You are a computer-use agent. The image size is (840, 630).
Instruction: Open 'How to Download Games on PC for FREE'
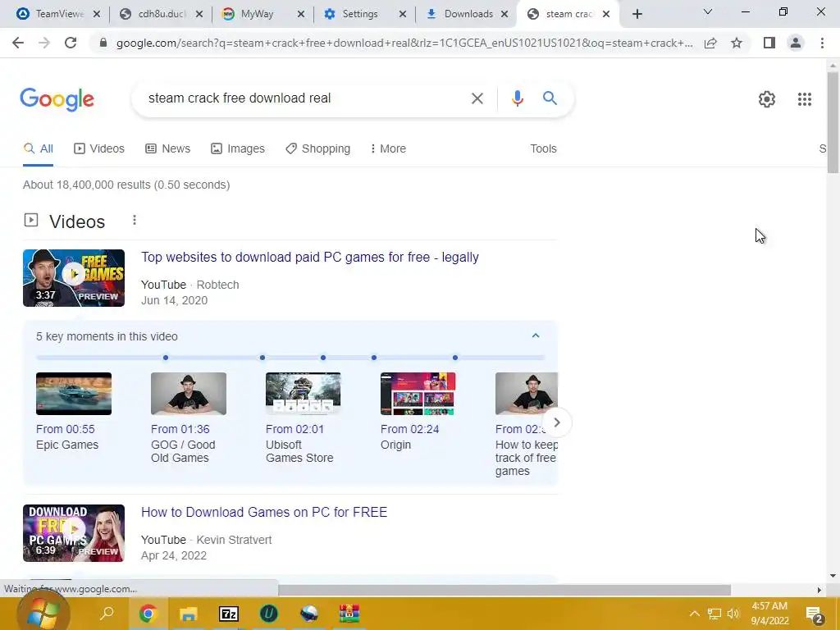[264, 512]
